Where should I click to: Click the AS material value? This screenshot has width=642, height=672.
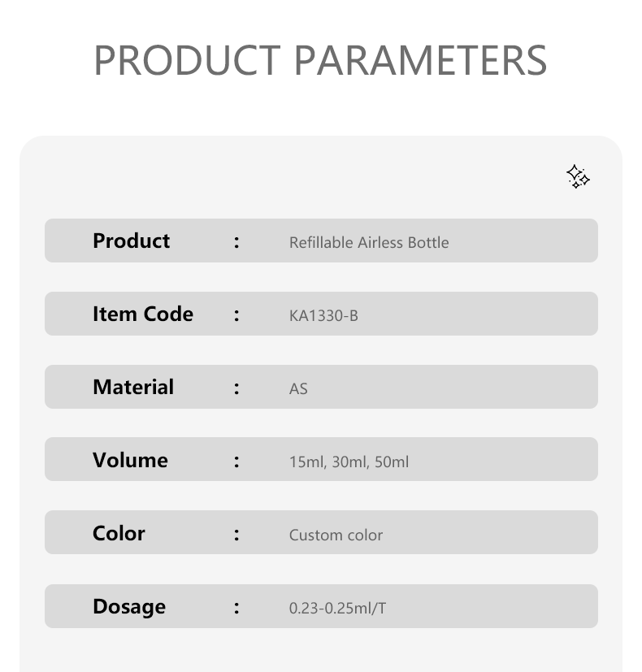coord(298,389)
